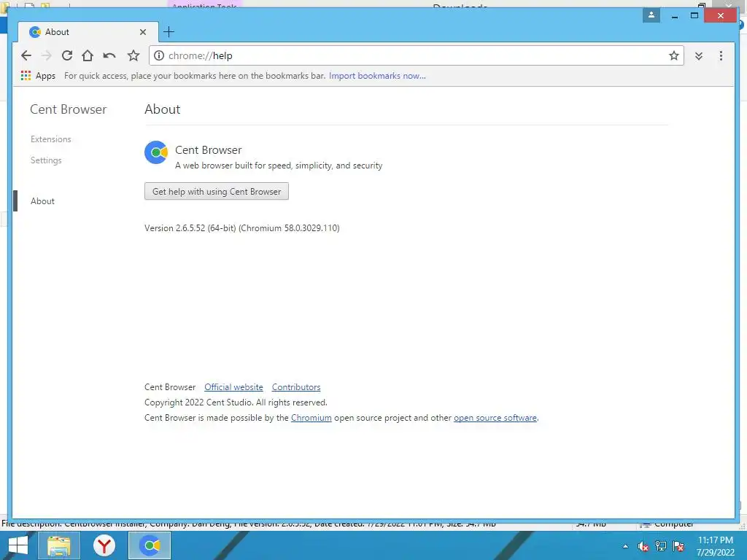The image size is (747, 560).
Task: Open the home page icon
Action: [88, 55]
